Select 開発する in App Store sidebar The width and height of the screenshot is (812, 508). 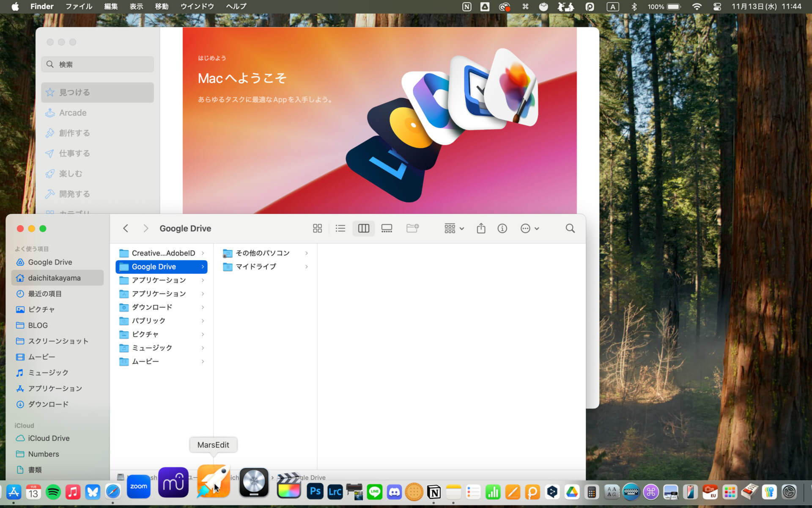(98, 194)
